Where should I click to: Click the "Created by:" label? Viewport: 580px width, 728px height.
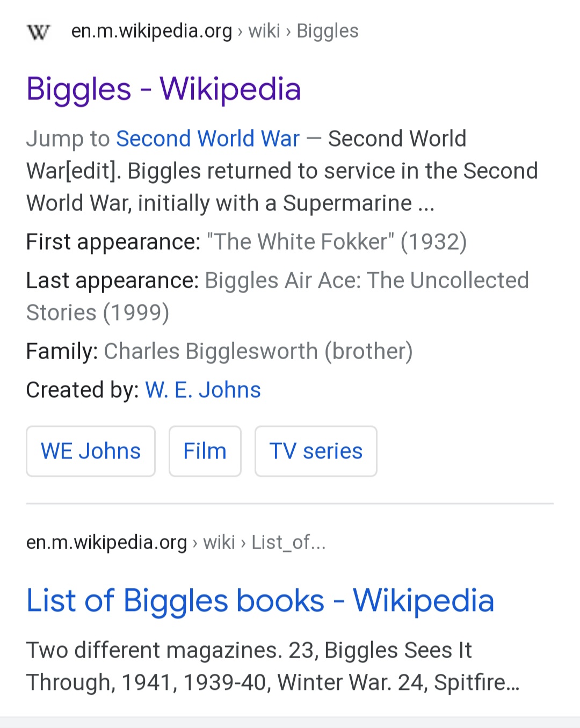click(82, 390)
